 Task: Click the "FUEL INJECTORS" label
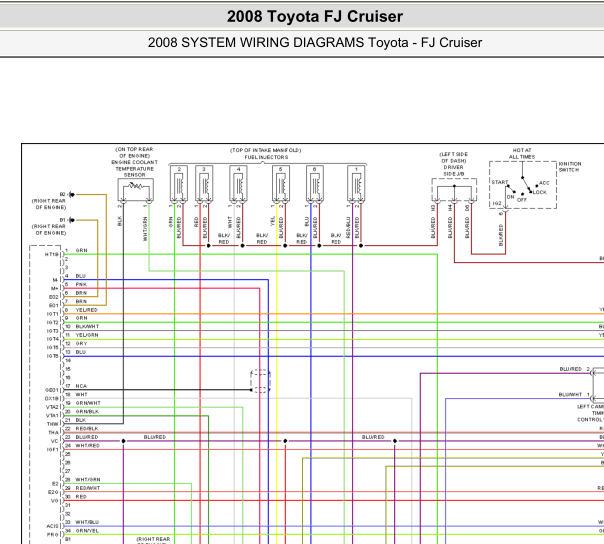click(266, 157)
